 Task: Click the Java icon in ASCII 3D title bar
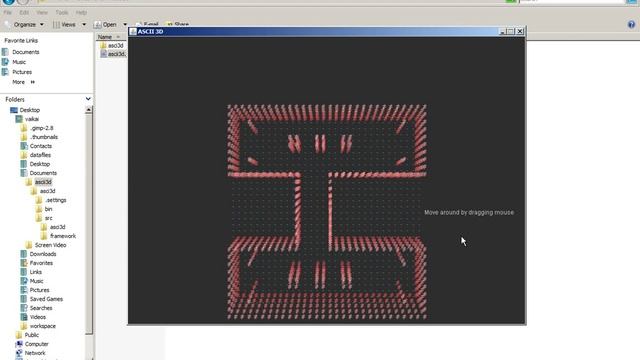[133, 31]
